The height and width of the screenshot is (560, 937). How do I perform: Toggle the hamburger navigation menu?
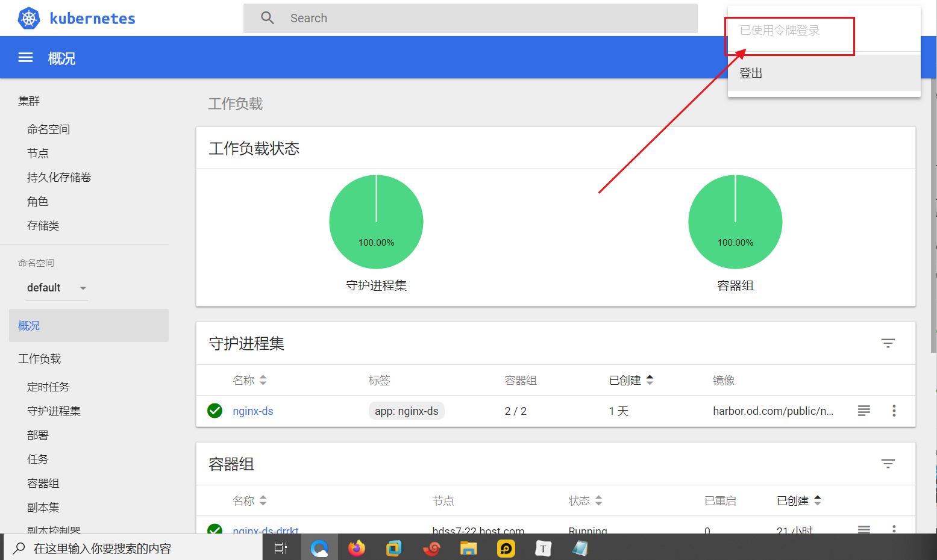25,58
